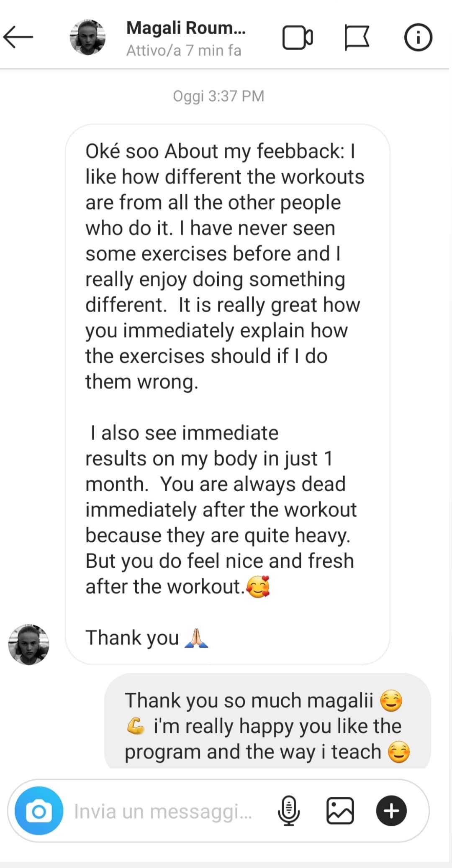Tap the back arrow
Image resolution: width=452 pixels, height=868 pixels.
tap(18, 38)
